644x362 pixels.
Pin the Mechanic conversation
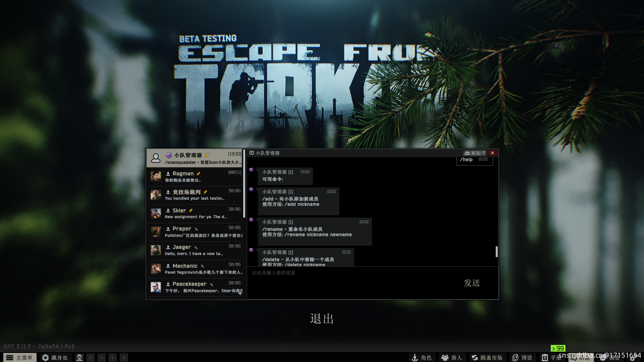202,266
